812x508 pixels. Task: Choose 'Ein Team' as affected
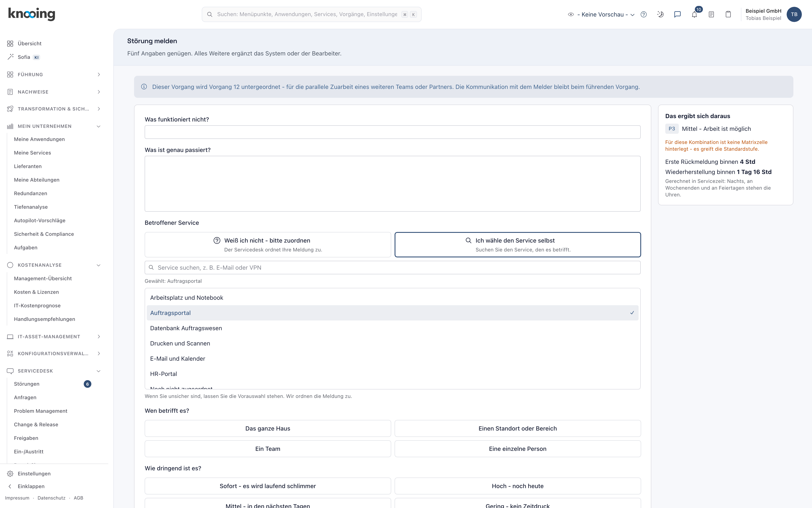(x=268, y=449)
